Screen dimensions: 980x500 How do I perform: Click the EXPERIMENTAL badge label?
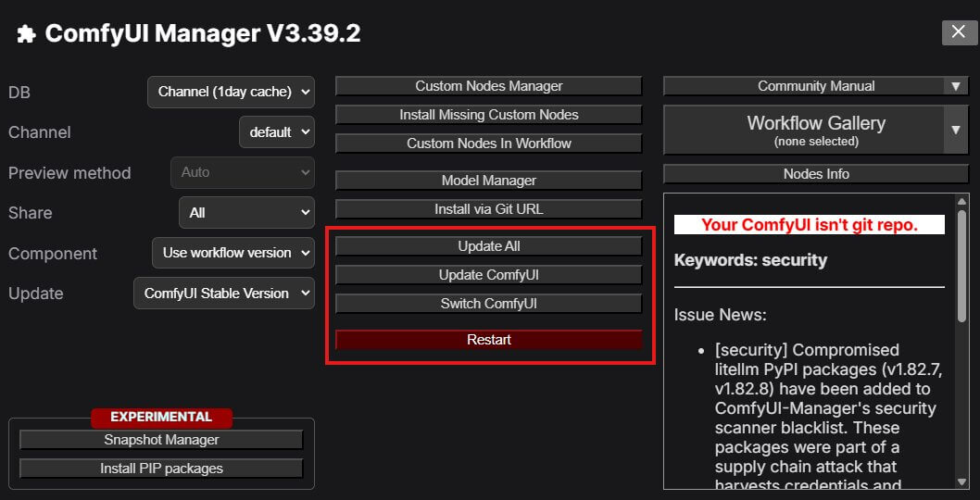[161, 417]
